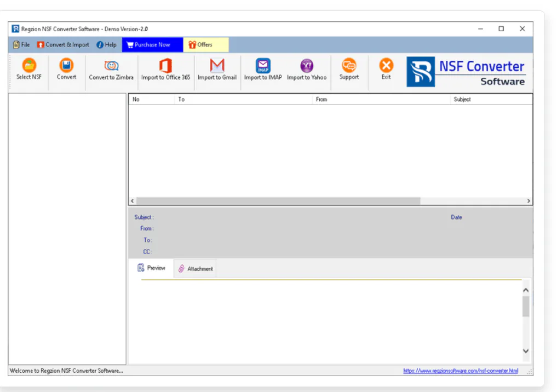The width and height of the screenshot is (557, 392).
Task: Click the preview pane scroll-up arrow
Action: tap(526, 291)
